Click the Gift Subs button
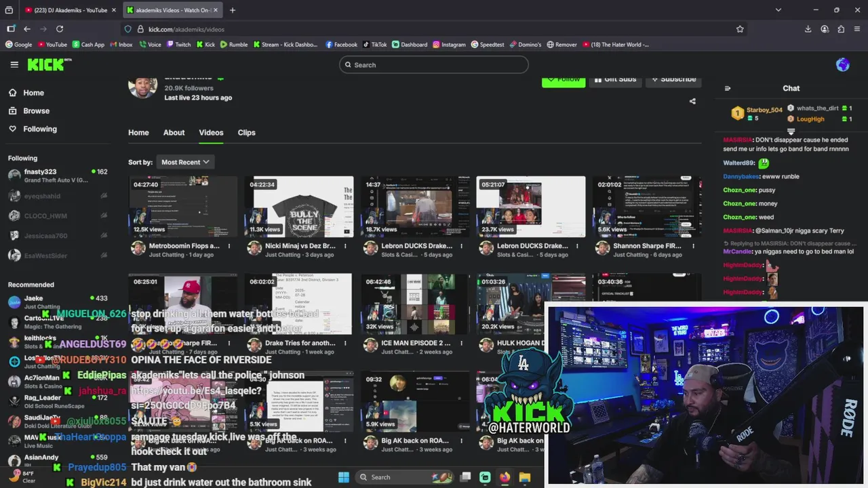 [x=615, y=79]
